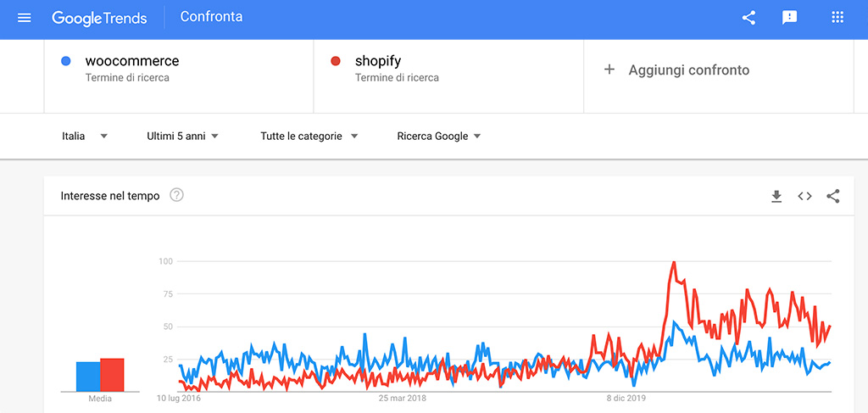The height and width of the screenshot is (413, 868).
Task: Click the shopify peak at 100 on chart
Action: tap(674, 262)
